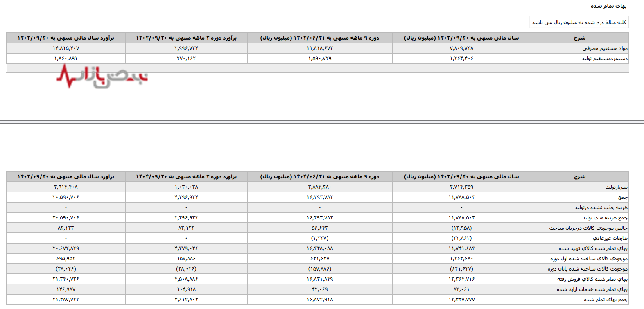Select the هزینه جذب نشده درتولید row
Screen dimensions: 644x309
601,208
